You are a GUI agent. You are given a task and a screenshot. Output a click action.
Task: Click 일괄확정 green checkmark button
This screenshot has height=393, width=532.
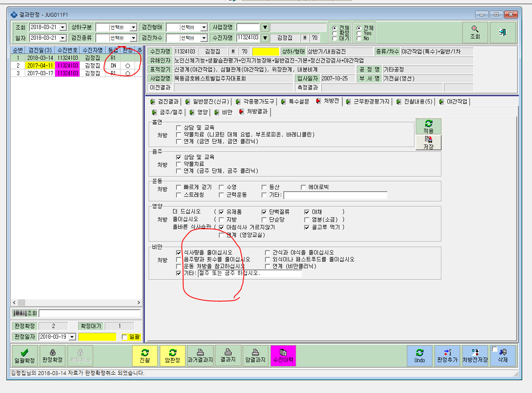tap(24, 356)
